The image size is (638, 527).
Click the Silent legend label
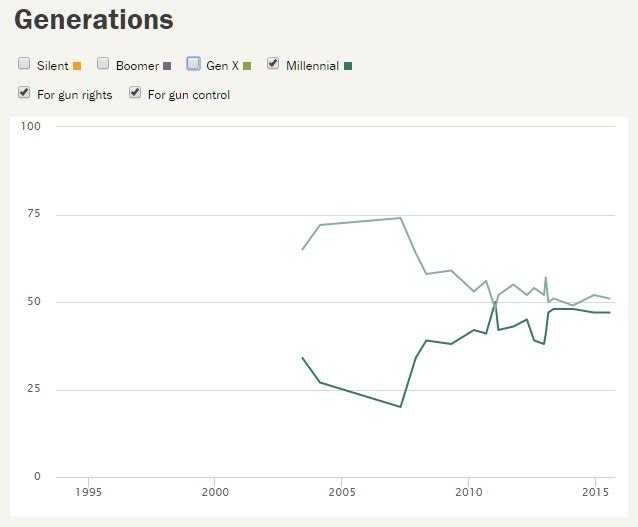[x=52, y=66]
